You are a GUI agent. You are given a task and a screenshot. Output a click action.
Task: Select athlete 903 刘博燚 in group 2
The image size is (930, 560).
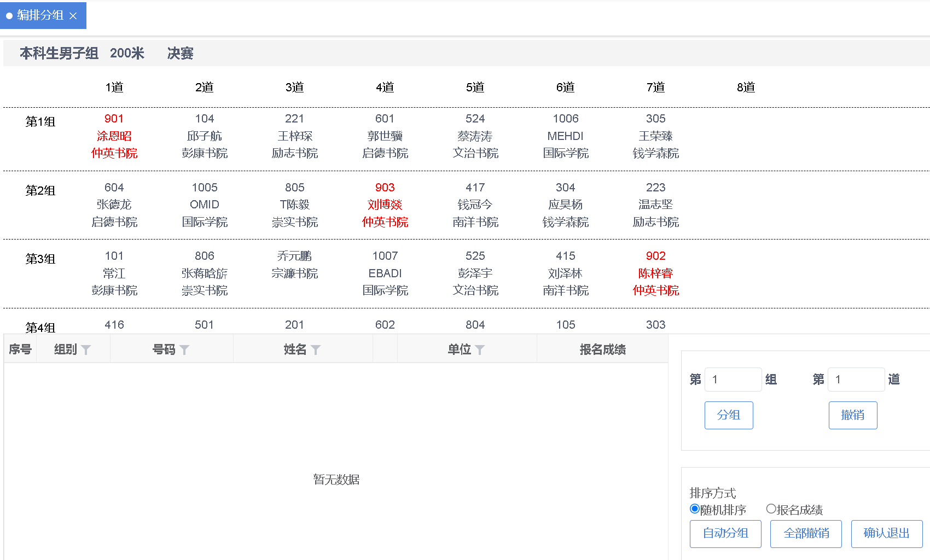coord(385,205)
